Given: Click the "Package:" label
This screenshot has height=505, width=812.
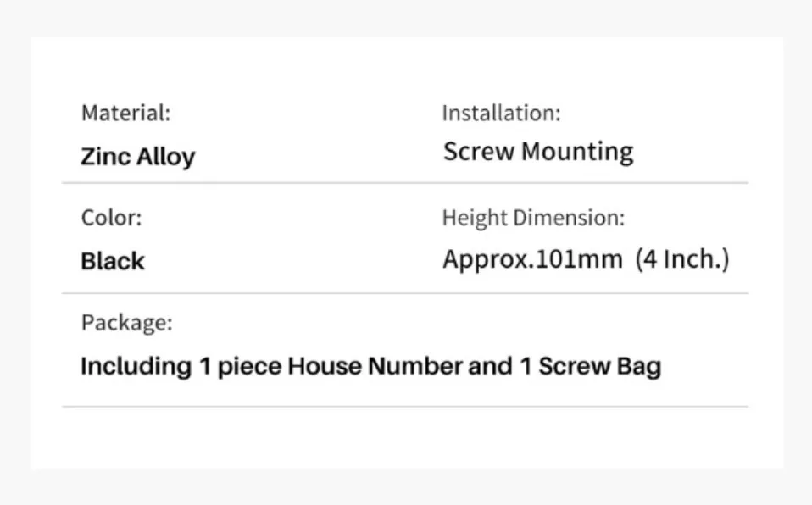Looking at the screenshot, I should point(126,323).
